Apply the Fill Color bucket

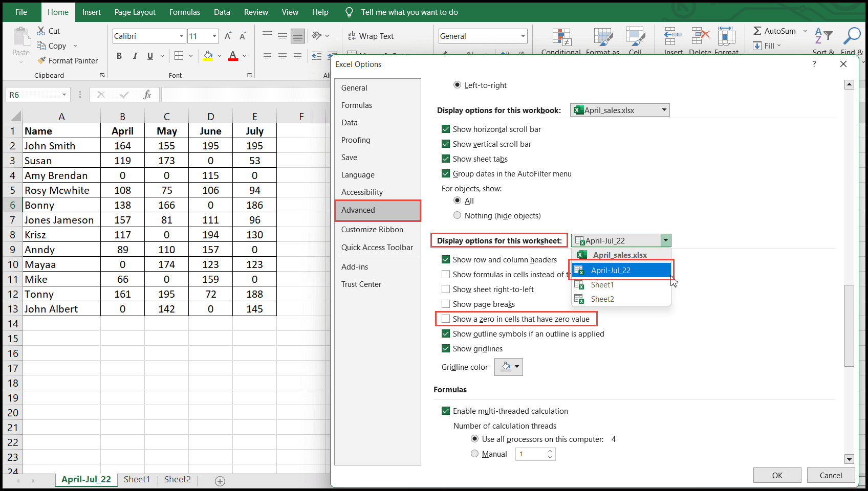tap(208, 56)
